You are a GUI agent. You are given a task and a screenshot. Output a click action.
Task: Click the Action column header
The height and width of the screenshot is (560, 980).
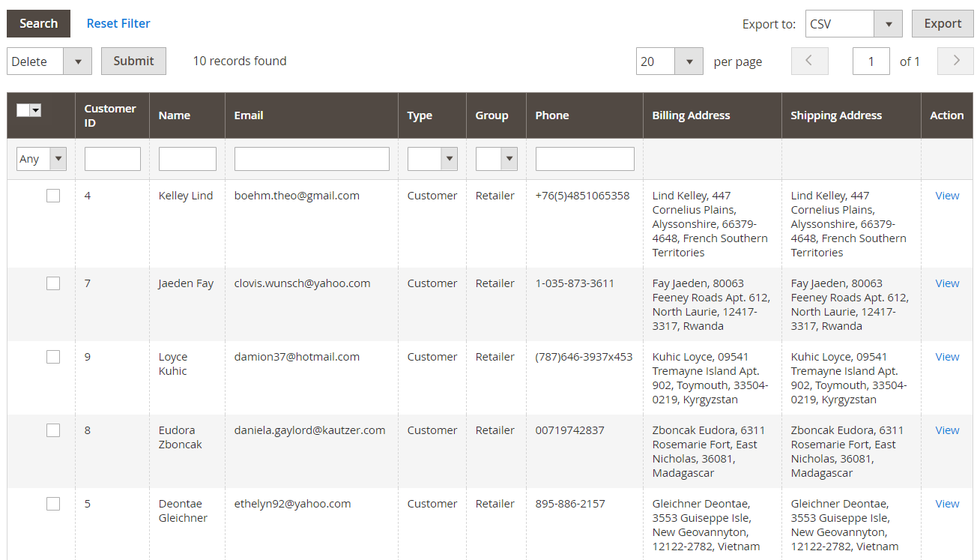pyautogui.click(x=947, y=115)
